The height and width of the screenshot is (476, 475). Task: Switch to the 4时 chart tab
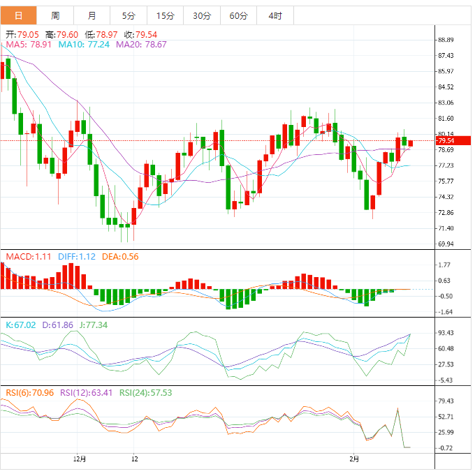tap(275, 15)
